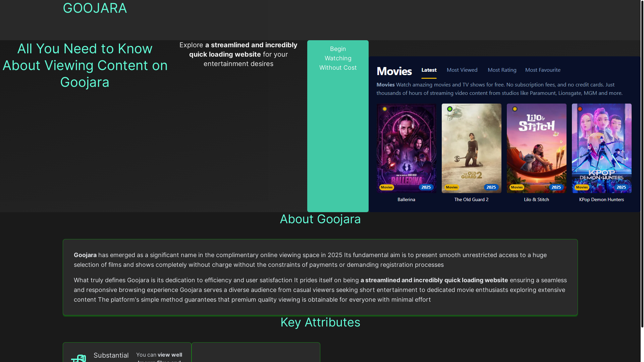This screenshot has height=362, width=644.
Task: Click the Movies badge on Ballerina poster
Action: click(386, 187)
